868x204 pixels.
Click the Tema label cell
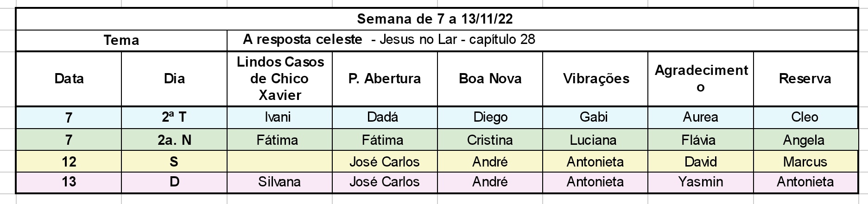(x=121, y=40)
